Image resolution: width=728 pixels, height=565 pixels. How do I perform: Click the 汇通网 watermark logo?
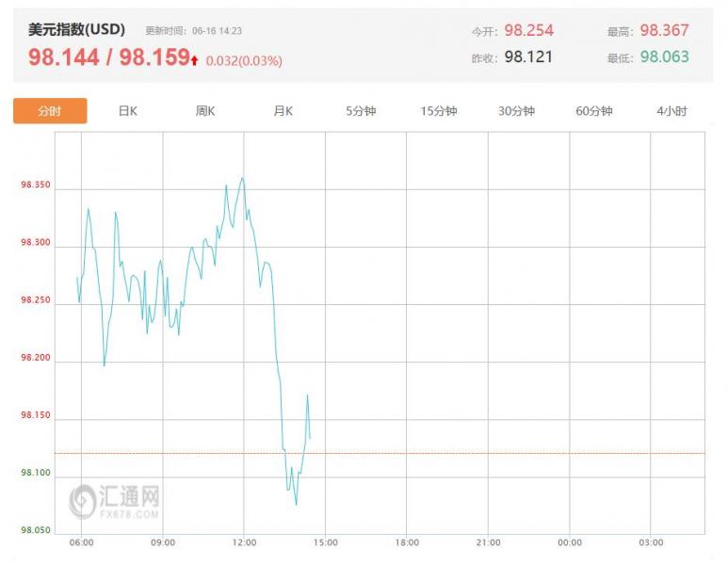click(x=115, y=501)
